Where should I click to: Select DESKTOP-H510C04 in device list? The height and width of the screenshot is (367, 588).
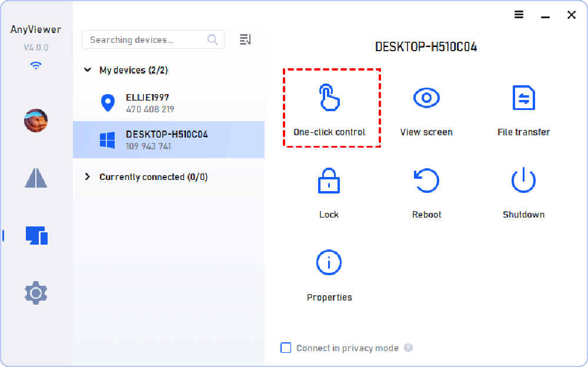point(168,140)
